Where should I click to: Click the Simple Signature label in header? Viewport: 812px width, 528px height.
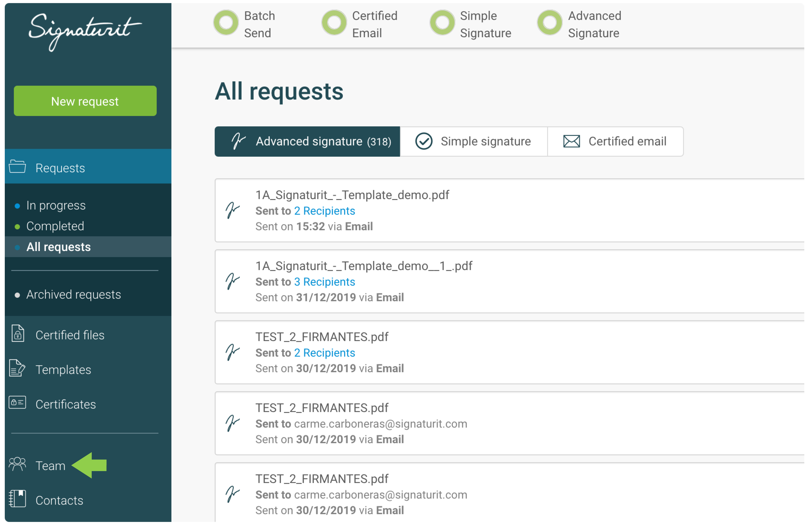pyautogui.click(x=486, y=25)
